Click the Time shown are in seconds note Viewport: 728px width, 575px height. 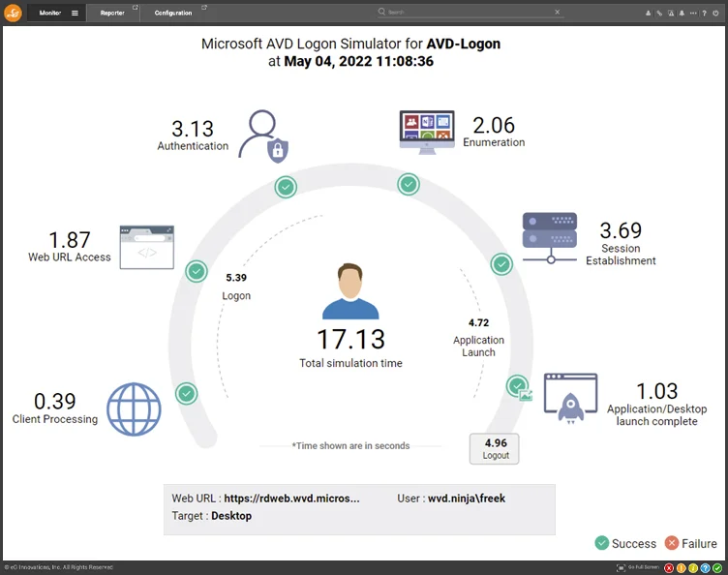point(351,446)
